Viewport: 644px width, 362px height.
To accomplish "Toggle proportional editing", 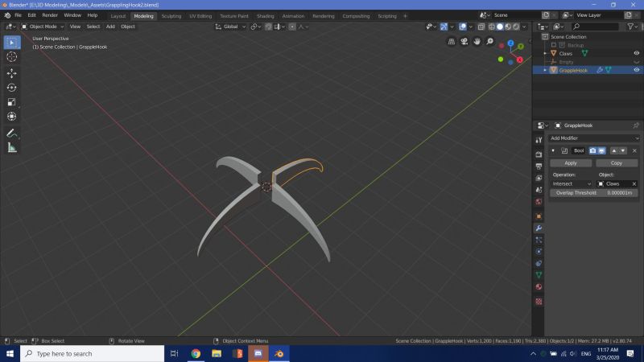I will [x=292, y=27].
